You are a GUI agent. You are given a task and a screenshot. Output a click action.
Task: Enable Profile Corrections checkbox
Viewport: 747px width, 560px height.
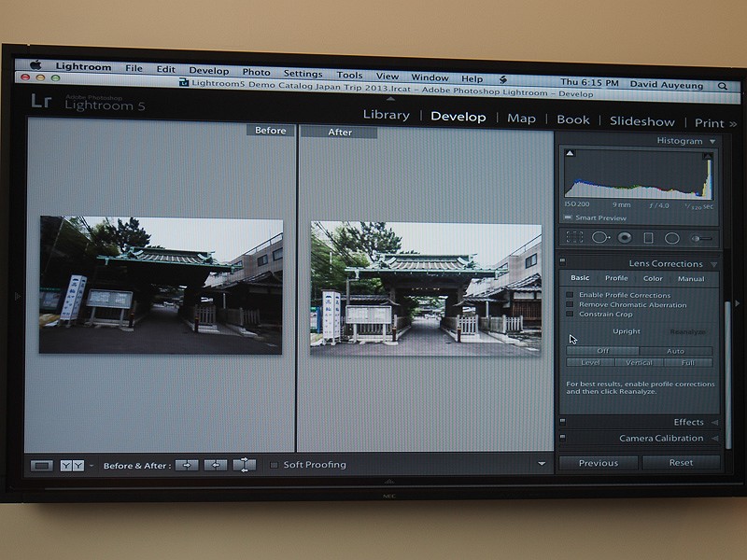570,295
